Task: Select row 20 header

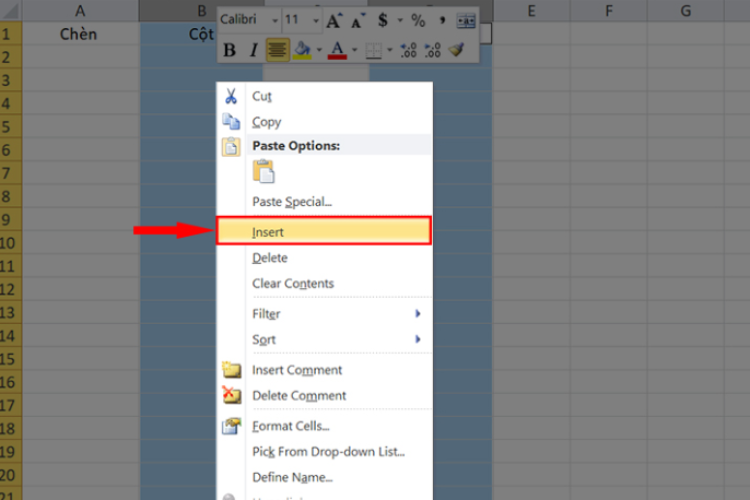Action: [x=11, y=475]
